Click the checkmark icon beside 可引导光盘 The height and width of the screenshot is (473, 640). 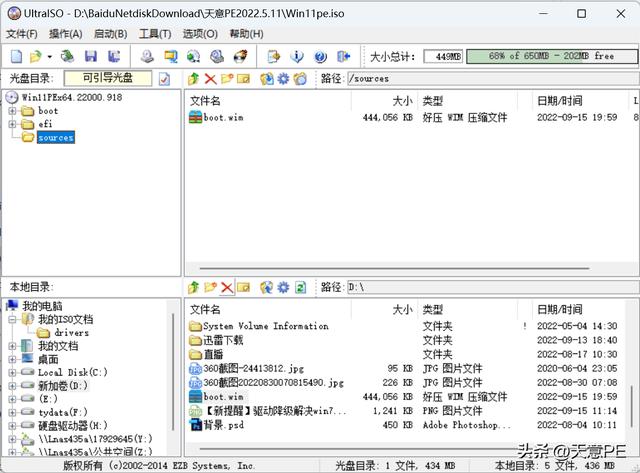click(x=164, y=78)
